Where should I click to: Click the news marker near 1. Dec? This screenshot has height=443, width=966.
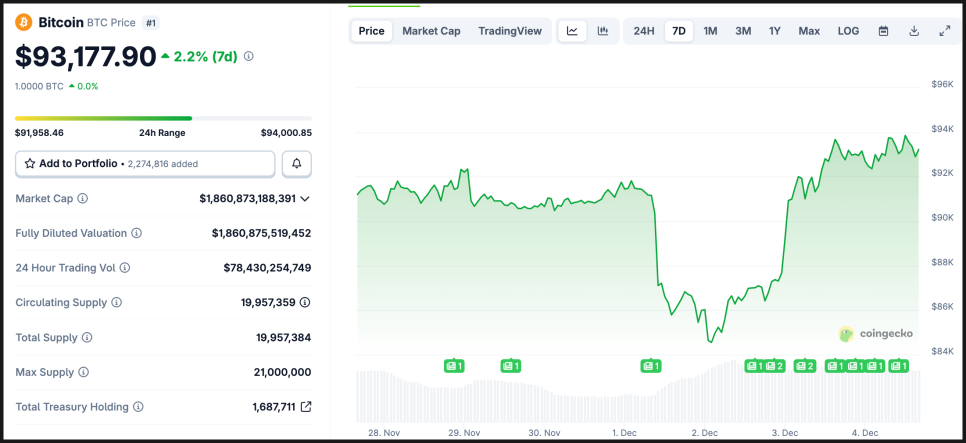651,366
